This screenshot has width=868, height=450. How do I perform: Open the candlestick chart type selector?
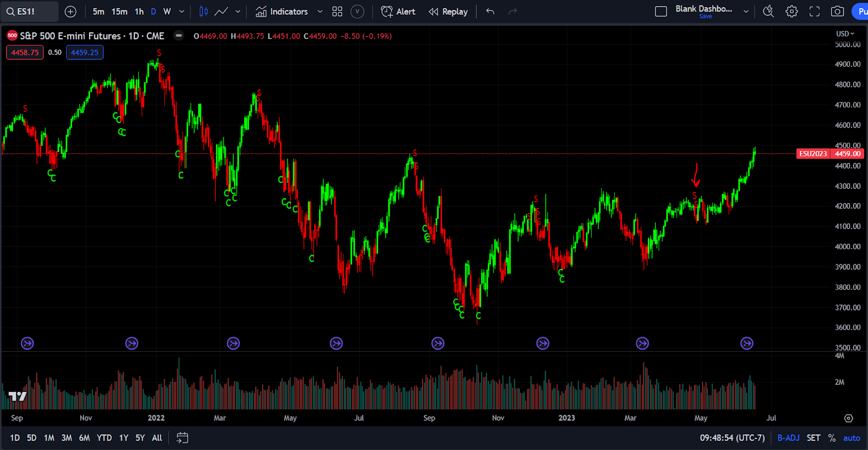coord(203,11)
